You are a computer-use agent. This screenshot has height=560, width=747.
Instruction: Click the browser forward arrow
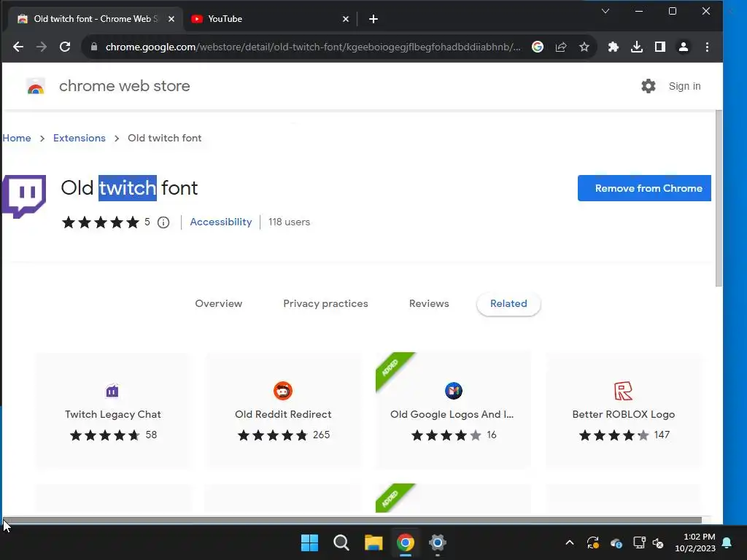pyautogui.click(x=42, y=47)
